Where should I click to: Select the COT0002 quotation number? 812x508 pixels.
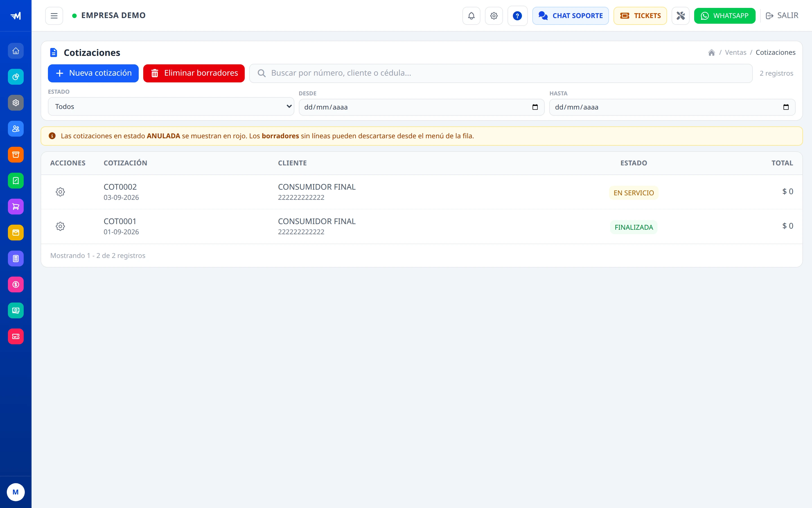(120, 187)
